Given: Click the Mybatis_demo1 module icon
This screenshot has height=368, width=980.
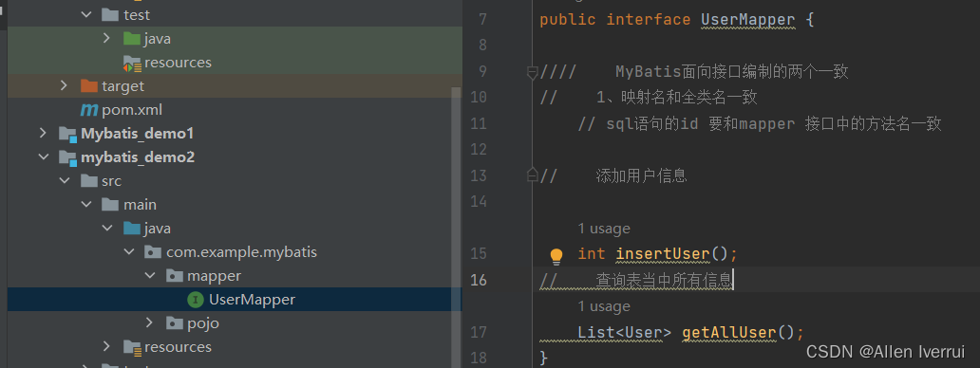Looking at the screenshot, I should tap(67, 134).
